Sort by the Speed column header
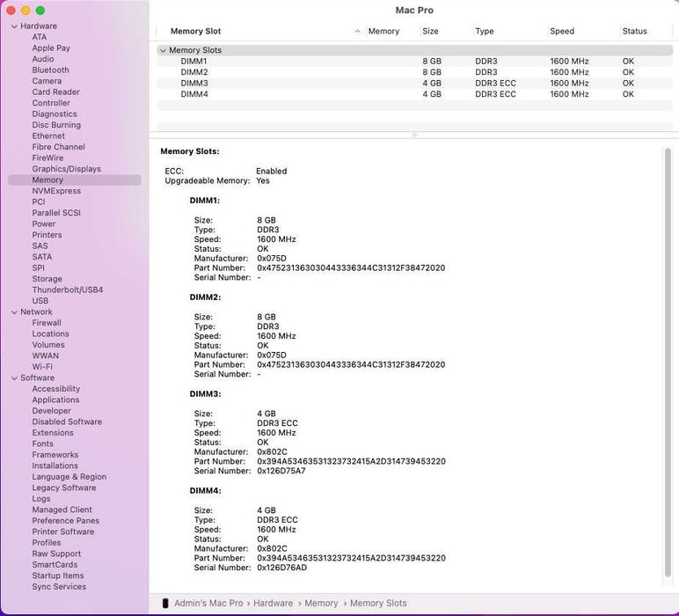This screenshot has height=616, width=679. pyautogui.click(x=562, y=31)
